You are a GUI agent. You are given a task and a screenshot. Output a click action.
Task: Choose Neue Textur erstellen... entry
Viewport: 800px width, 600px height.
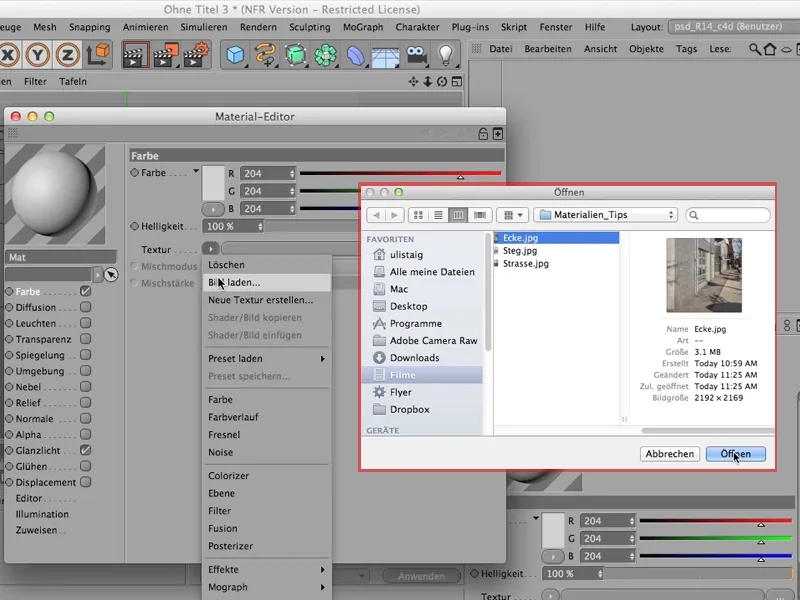(267, 300)
